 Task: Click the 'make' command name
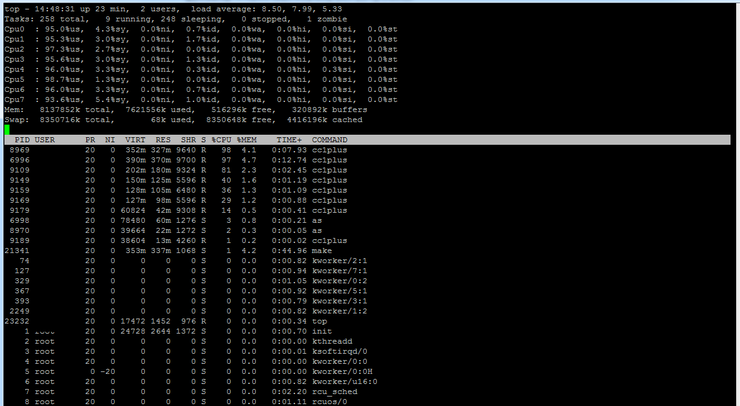[322, 251]
